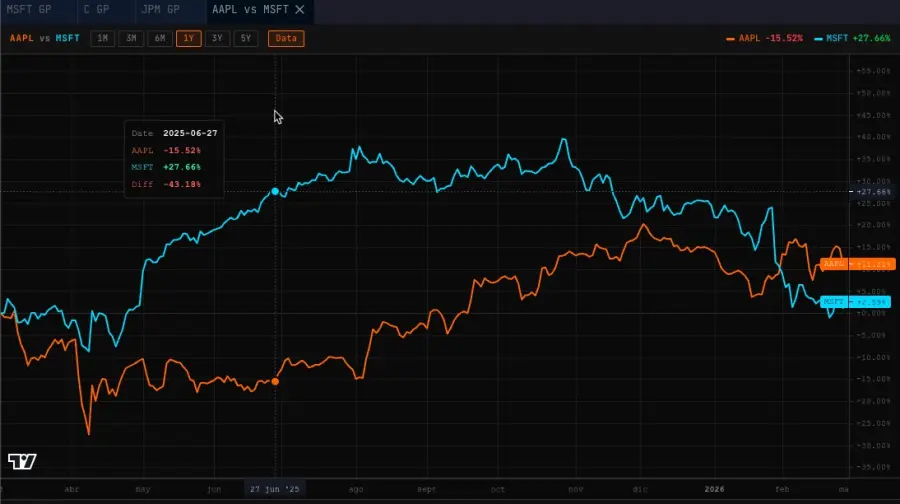Click the cyan MSFT price label on axis

click(855, 302)
